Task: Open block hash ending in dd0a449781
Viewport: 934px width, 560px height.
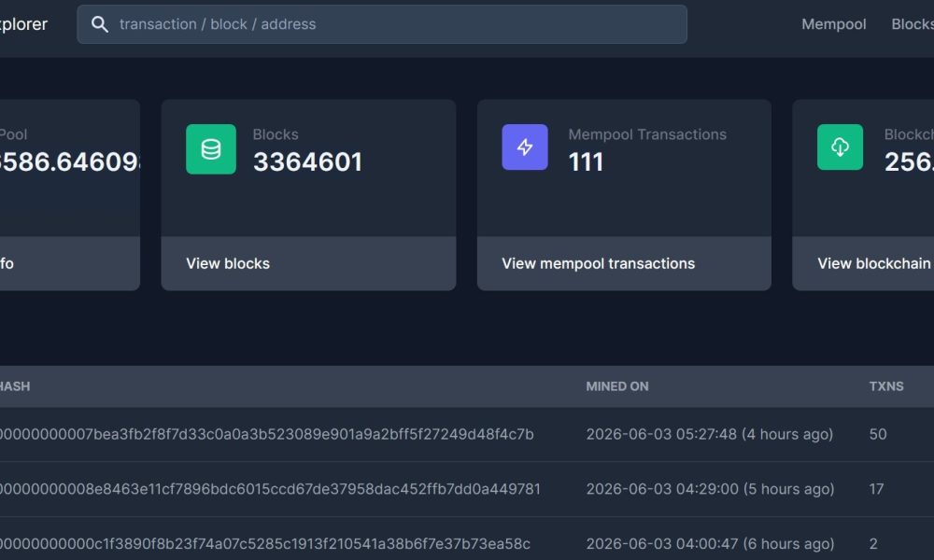Action: click(270, 489)
